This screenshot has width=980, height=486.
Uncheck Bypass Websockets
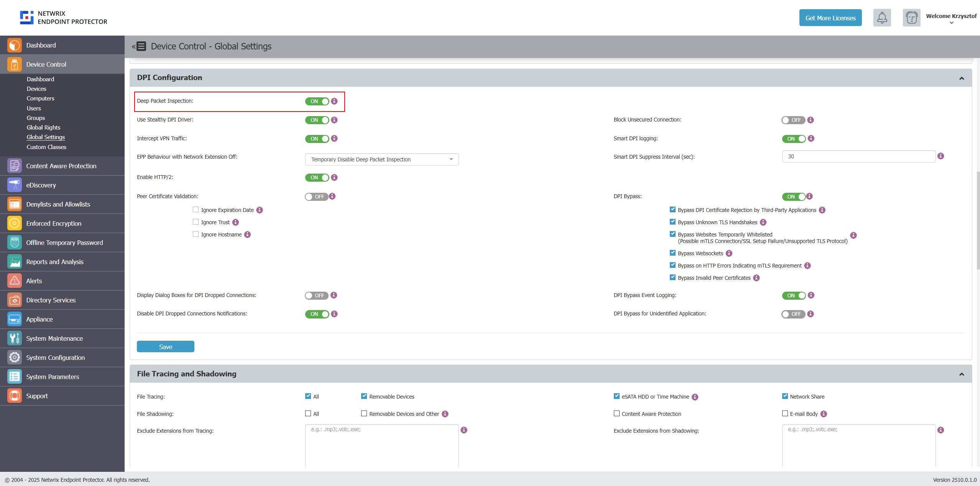coord(673,253)
